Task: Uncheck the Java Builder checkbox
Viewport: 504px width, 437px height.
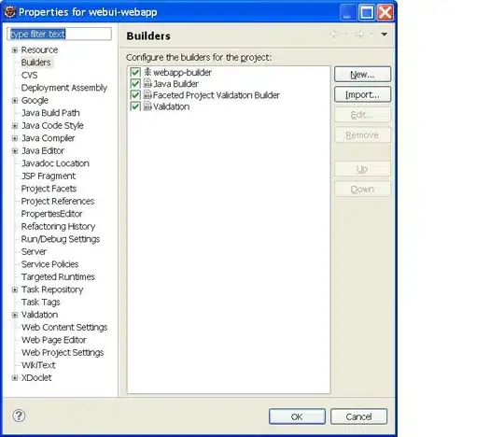Action: point(135,84)
